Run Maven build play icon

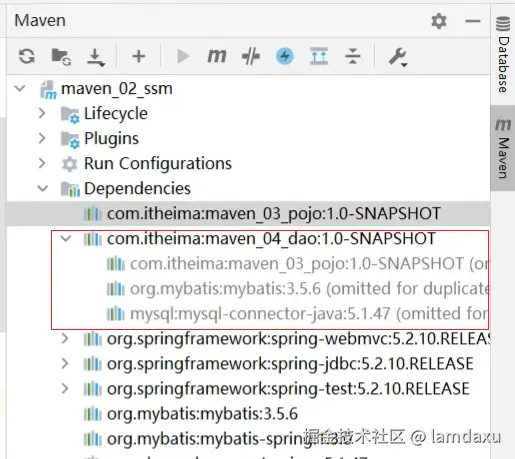[183, 56]
